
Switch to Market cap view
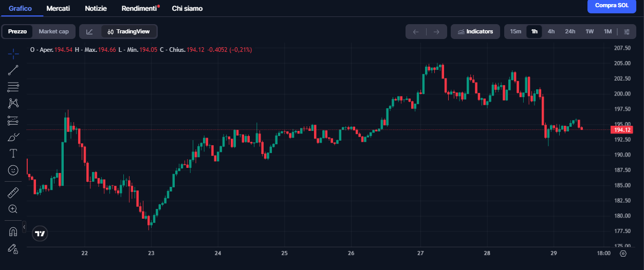(x=53, y=31)
